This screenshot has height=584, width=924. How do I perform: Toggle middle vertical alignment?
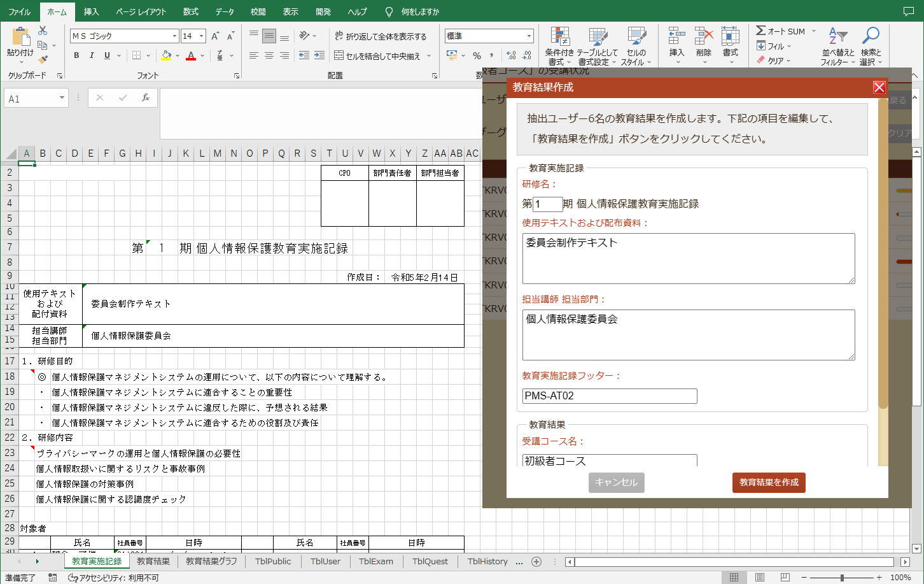[x=269, y=36]
